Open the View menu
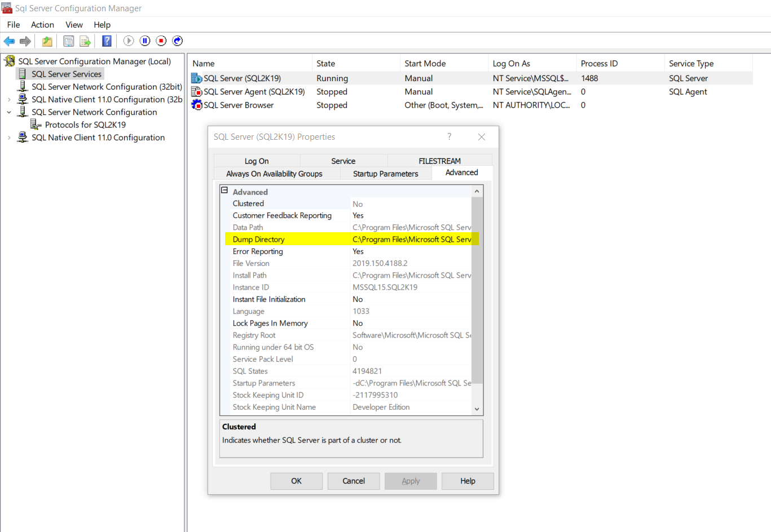Image resolution: width=771 pixels, height=532 pixels. point(74,25)
